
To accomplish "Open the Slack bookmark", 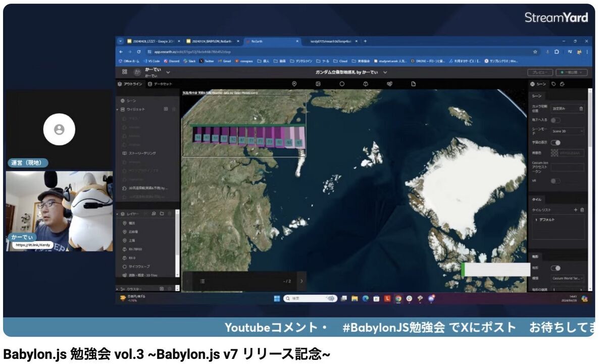I will pyautogui.click(x=189, y=61).
